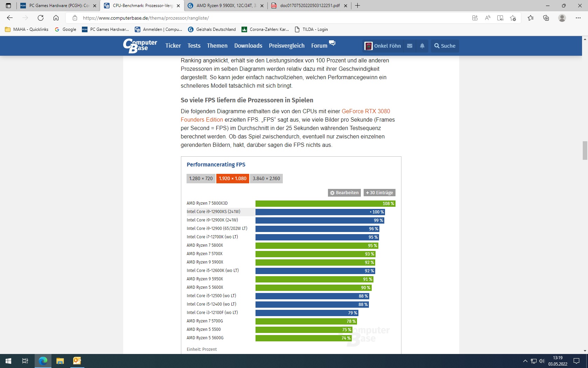Activate Read Aloud icon
The height and width of the screenshot is (368, 588).
488,18
